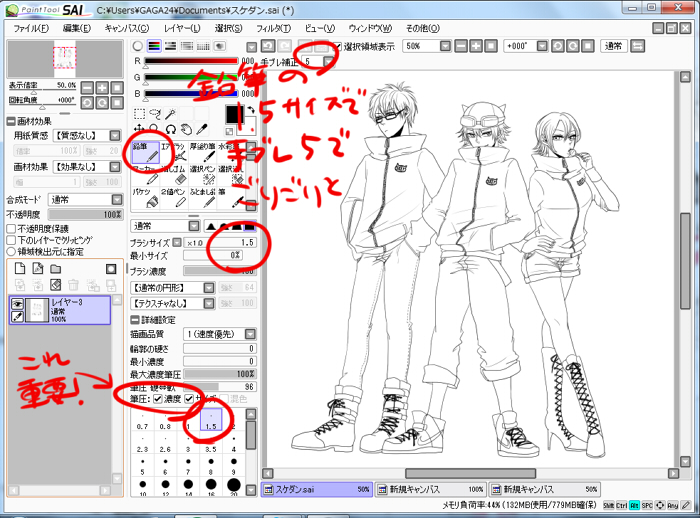700x518 pixels.
Task: Select the 選択ペン selection pen tool
Action: click(202, 175)
